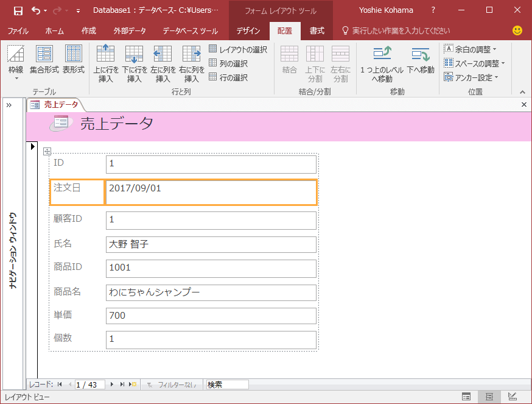Switch to the 外部データ ribbon tab
Screen dimensions: 532x404
tap(130, 31)
